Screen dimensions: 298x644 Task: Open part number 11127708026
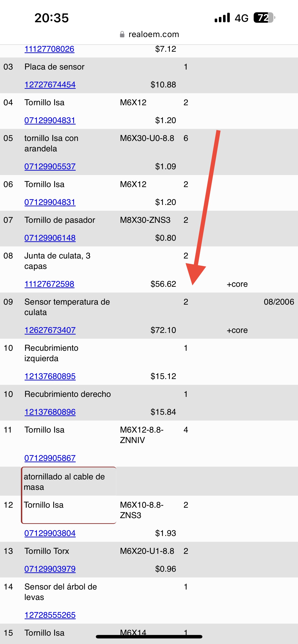point(49,49)
